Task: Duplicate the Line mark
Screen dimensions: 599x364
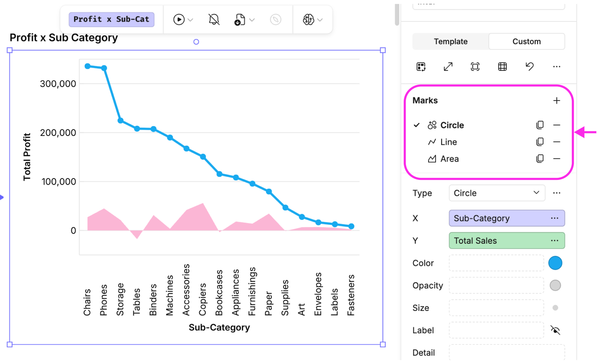Action: coord(540,142)
